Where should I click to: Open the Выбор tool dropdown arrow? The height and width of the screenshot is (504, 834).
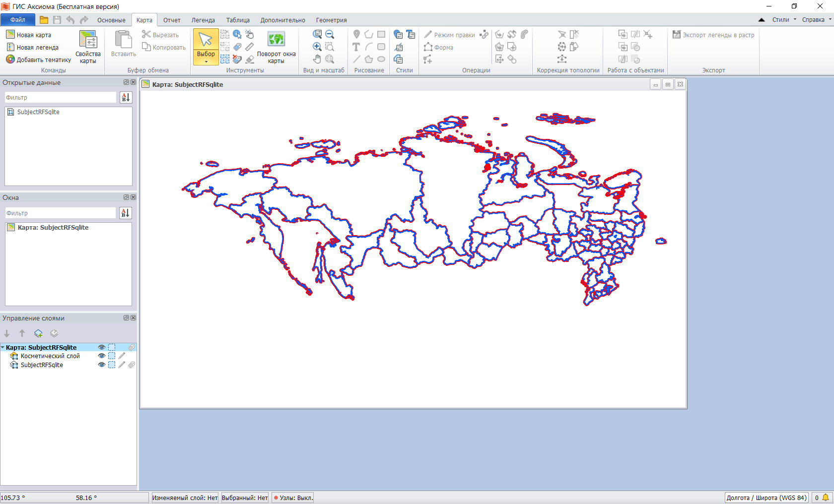(x=206, y=62)
